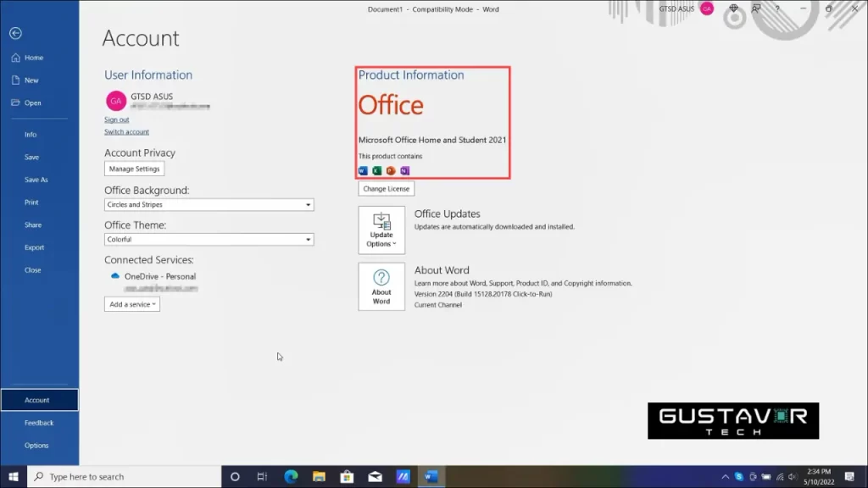Click the Cortana circle icon on taskbar

click(235, 477)
